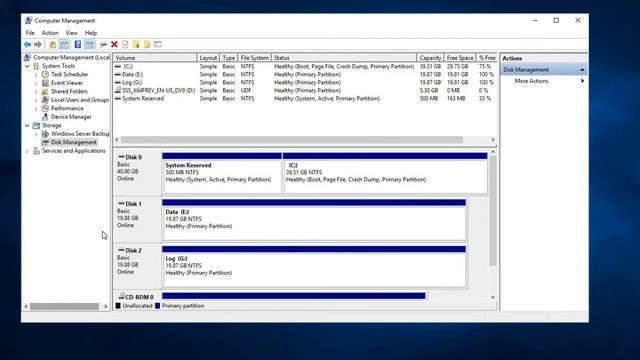Select the System Reserved partition block
Image resolution: width=640 pixels, height=360 pixels.
[x=222, y=173]
